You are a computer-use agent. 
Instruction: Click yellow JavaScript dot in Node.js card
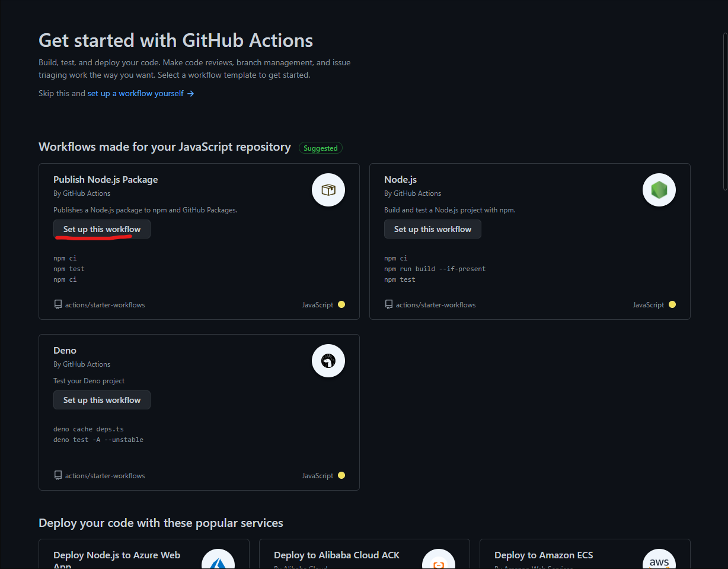tap(672, 304)
